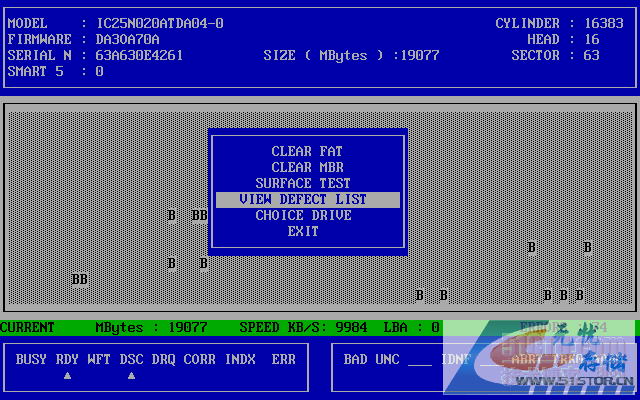The height and width of the screenshot is (400, 640).
Task: Click the CYLINDER value 16383
Action: tap(604, 23)
